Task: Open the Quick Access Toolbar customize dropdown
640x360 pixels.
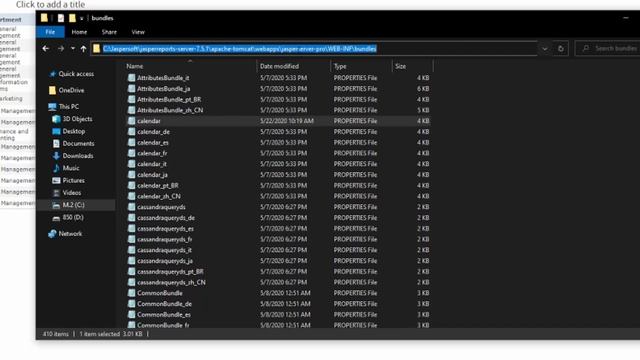Action: point(82,18)
